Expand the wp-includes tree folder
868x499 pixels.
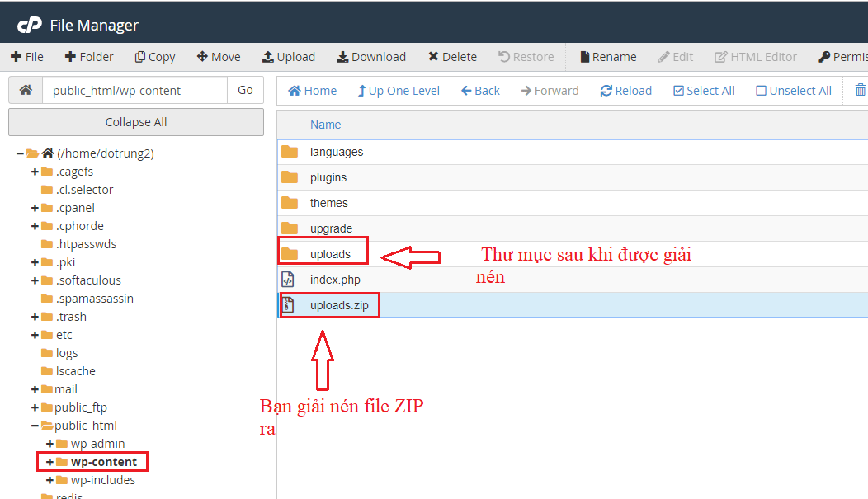pyautogui.click(x=50, y=480)
